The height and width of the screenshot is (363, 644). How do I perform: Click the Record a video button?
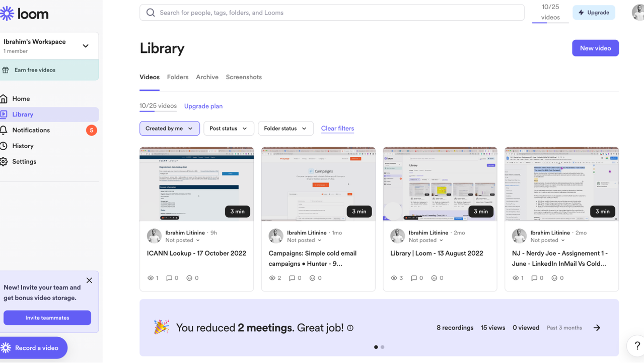click(x=33, y=348)
